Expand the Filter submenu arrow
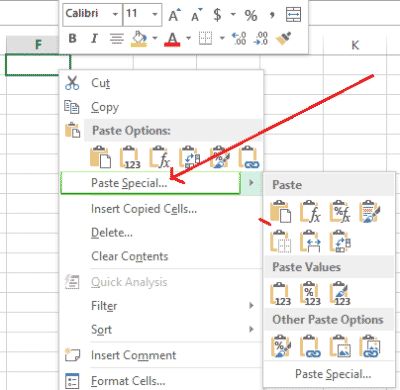The width and height of the screenshot is (400, 390). coord(251,306)
